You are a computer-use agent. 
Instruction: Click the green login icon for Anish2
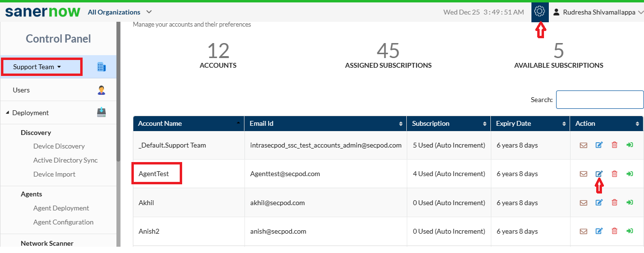click(x=630, y=231)
